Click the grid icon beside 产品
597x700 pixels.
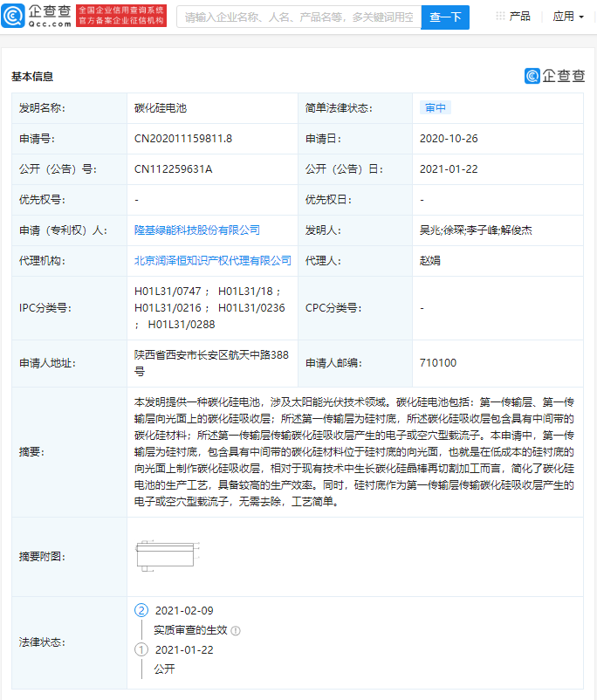click(500, 17)
